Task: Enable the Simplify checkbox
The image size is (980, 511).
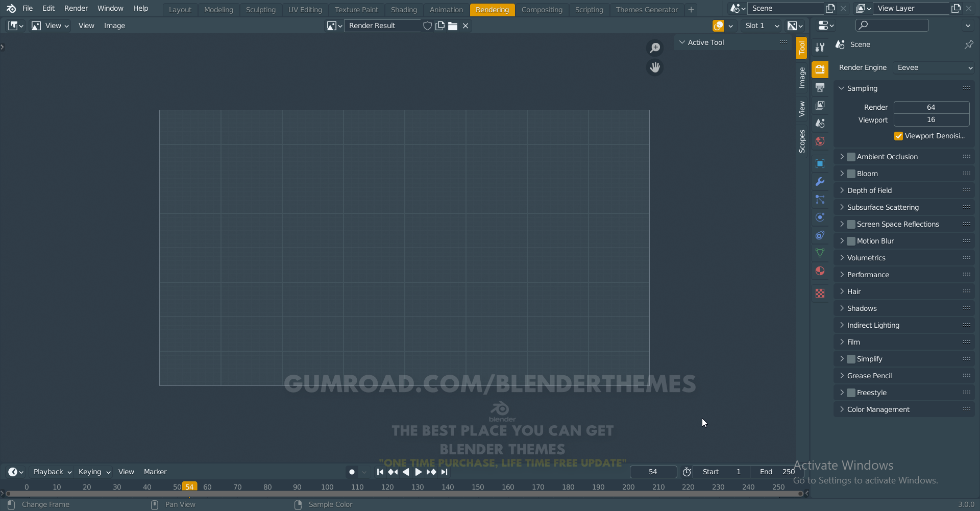Action: point(851,359)
